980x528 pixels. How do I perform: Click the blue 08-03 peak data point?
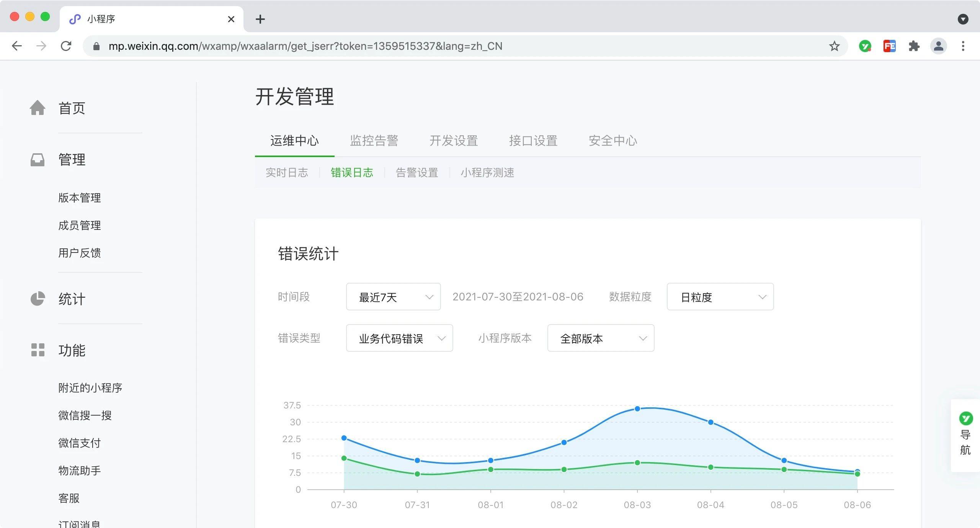click(637, 409)
